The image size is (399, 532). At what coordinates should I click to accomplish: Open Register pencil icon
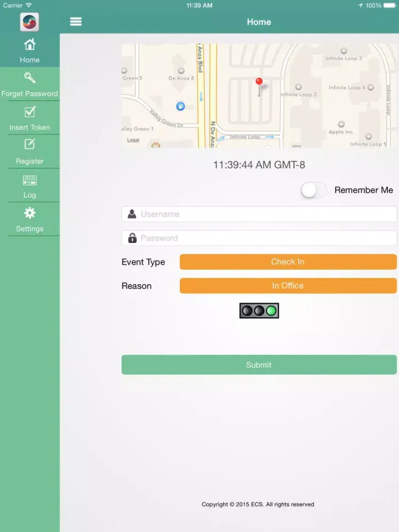(29, 144)
